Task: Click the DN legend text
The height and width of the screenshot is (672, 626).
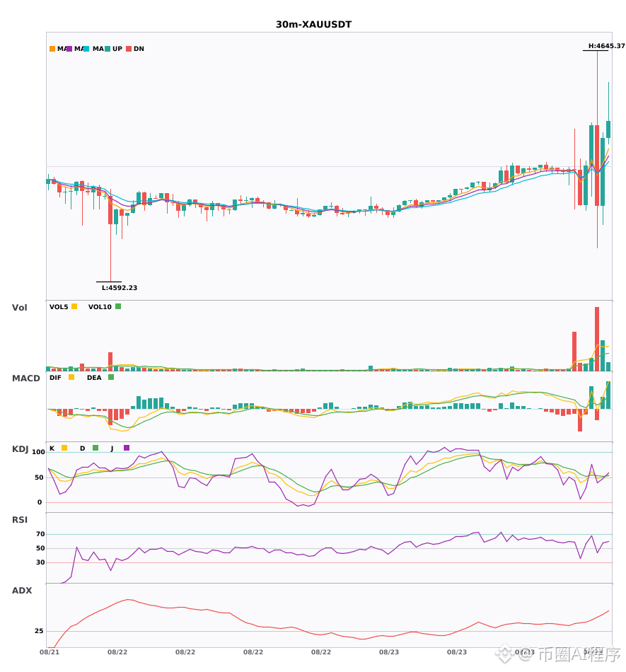Action: [139, 49]
